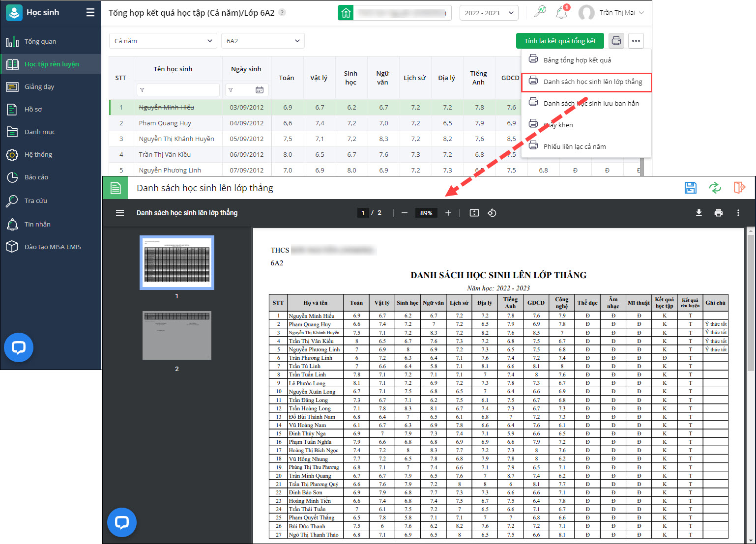This screenshot has height=544, width=756.
Task: Expand the 6A2 class dropdown
Action: (262, 41)
